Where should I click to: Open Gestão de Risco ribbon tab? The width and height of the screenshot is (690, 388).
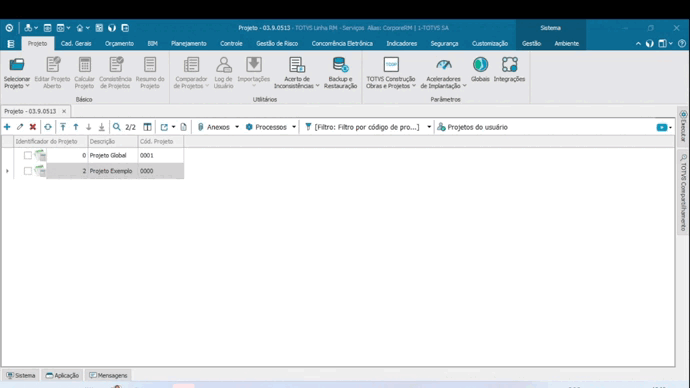277,44
